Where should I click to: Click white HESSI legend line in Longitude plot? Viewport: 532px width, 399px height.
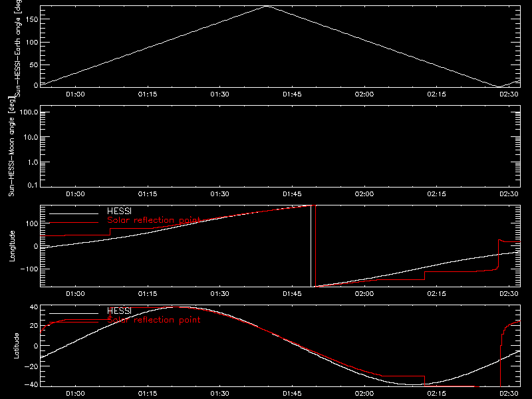pos(74,213)
